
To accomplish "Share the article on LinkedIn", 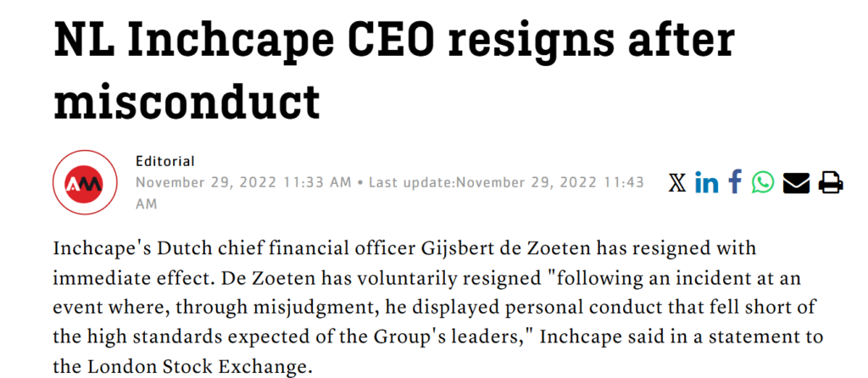I will [x=706, y=182].
